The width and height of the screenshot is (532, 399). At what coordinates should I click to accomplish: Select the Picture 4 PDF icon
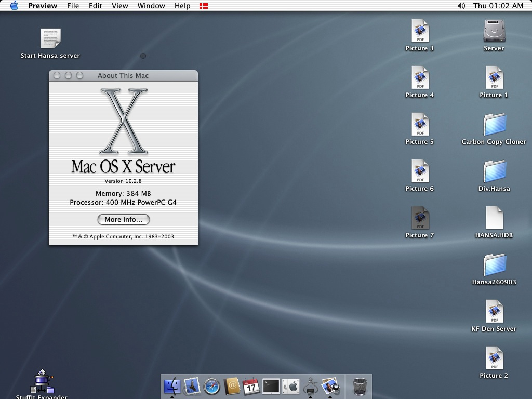[420, 78]
